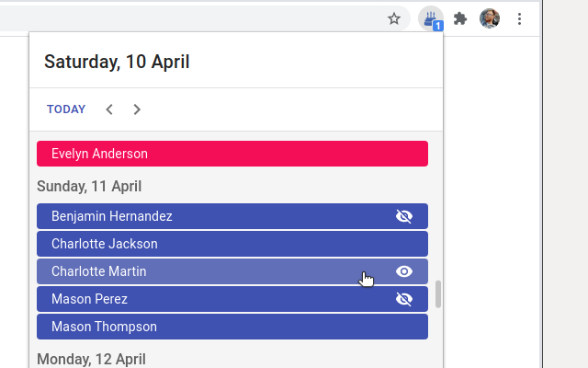Jump back using the TODAY button
Viewport: 588px width, 368px height.
click(x=66, y=109)
